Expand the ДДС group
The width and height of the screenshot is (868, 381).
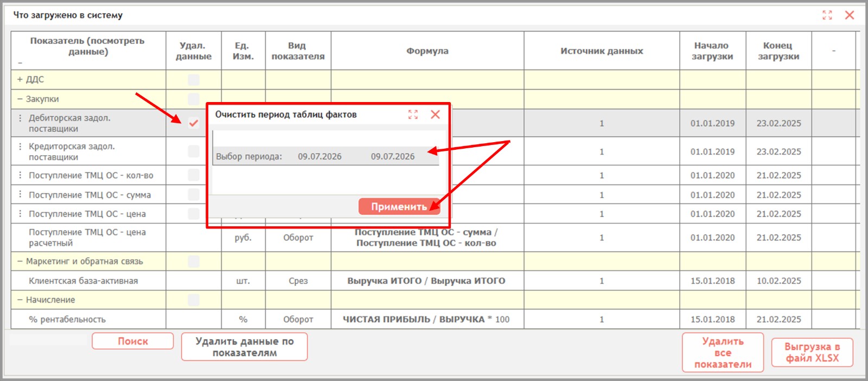click(20, 79)
